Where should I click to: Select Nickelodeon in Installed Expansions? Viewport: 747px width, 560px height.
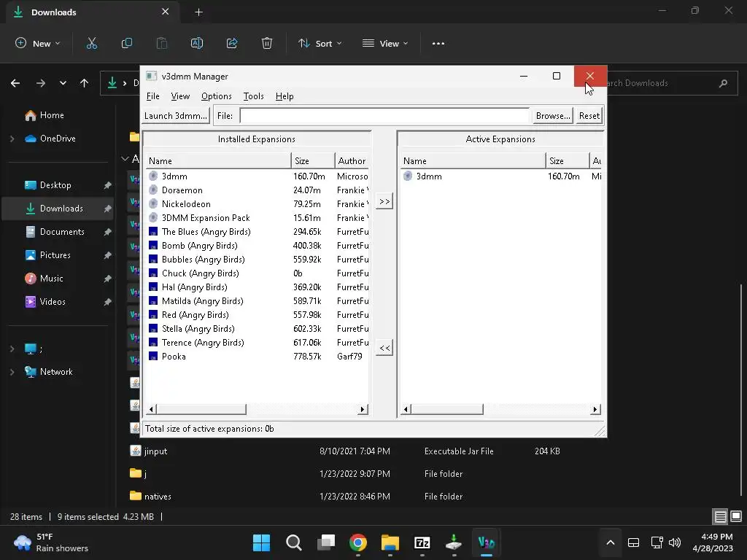tap(258, 204)
